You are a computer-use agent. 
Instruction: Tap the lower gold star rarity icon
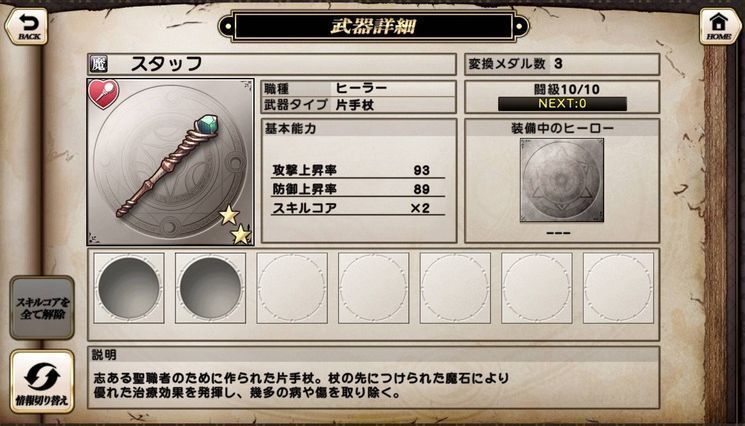pos(241,234)
